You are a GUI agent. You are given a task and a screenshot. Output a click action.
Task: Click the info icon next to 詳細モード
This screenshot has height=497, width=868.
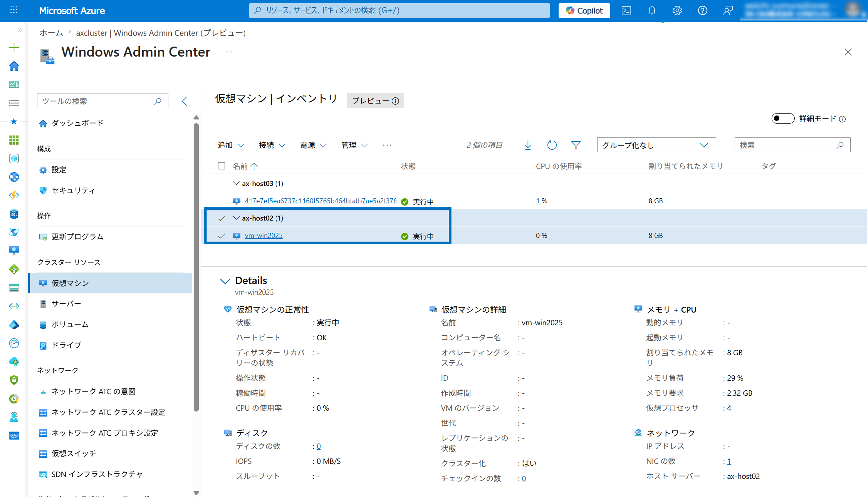tap(842, 119)
